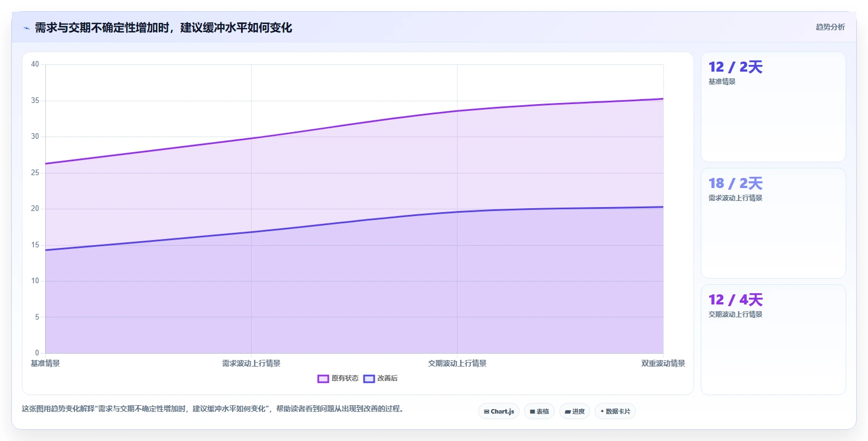Viewport: 868px width, 441px height.
Task: Click the 双重波动情景 x-axis label
Action: point(663,363)
